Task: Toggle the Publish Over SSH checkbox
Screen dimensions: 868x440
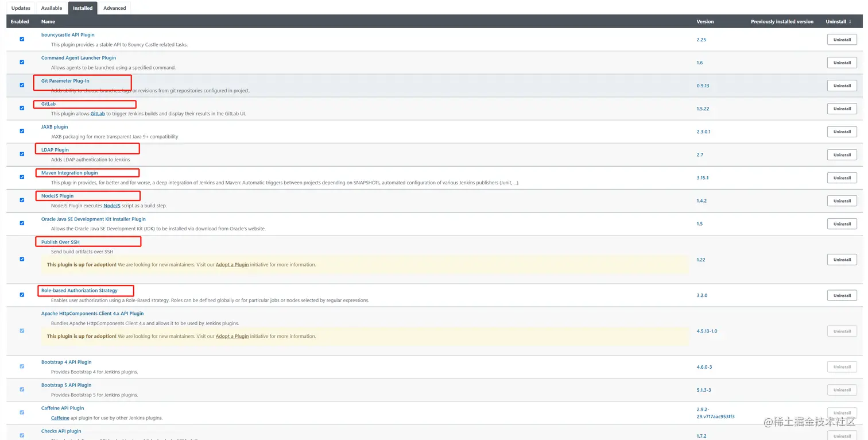Action: (22, 259)
